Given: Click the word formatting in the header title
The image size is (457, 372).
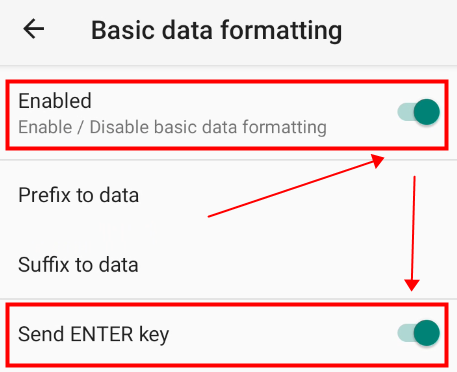Looking at the screenshot, I should [x=281, y=31].
